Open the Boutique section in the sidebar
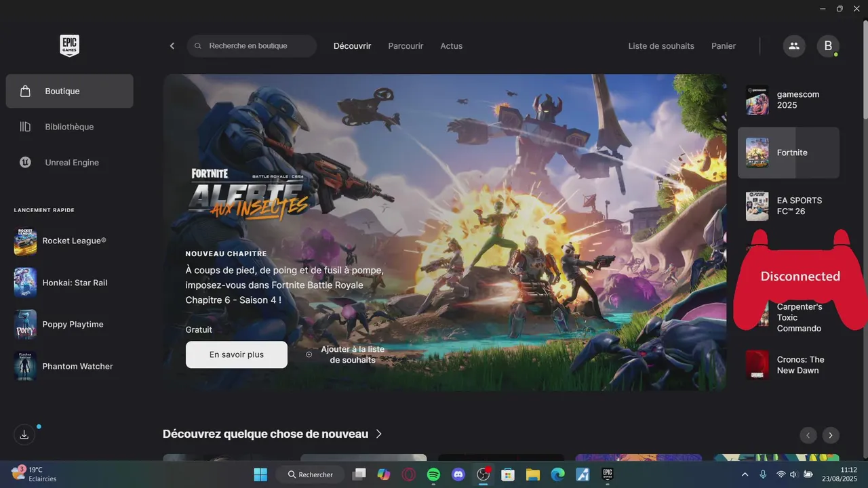Screen dimensions: 868x488 tap(69, 91)
